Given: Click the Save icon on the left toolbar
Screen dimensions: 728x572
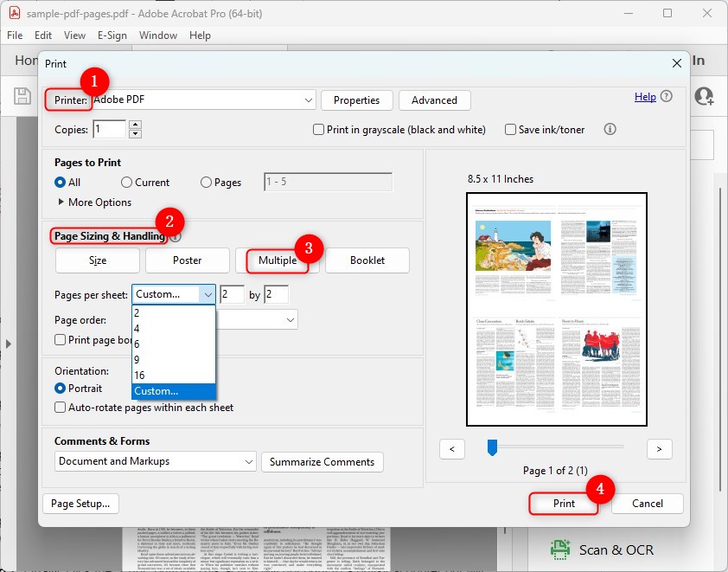Looking at the screenshot, I should pos(22,95).
